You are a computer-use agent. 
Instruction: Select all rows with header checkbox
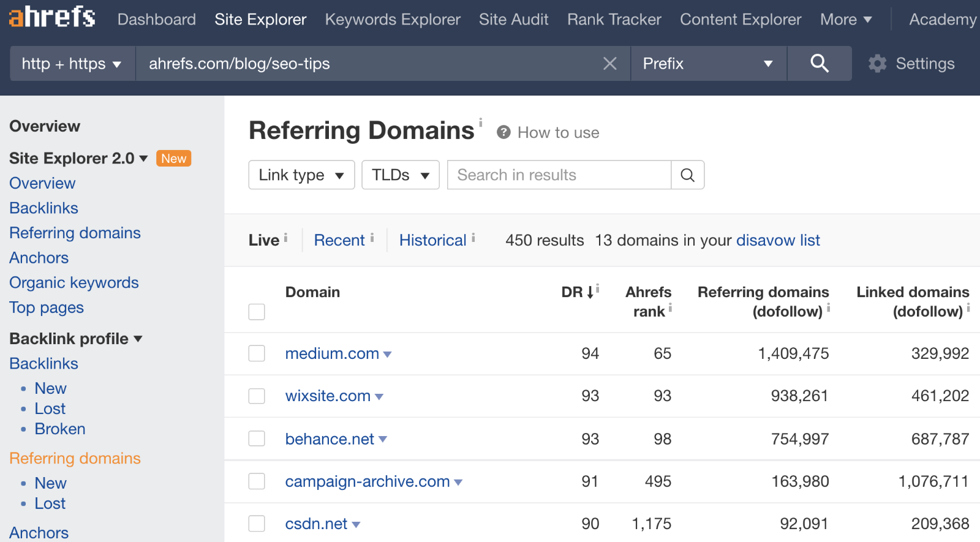[x=257, y=312]
